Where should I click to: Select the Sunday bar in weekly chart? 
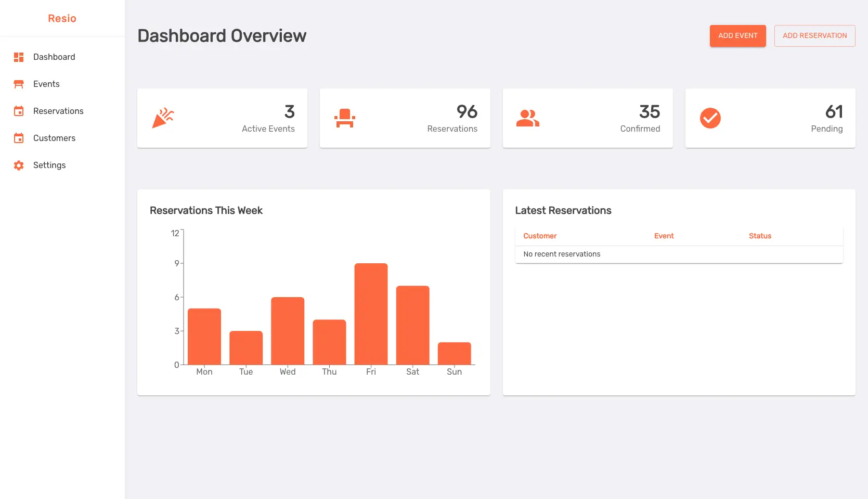[x=454, y=353]
